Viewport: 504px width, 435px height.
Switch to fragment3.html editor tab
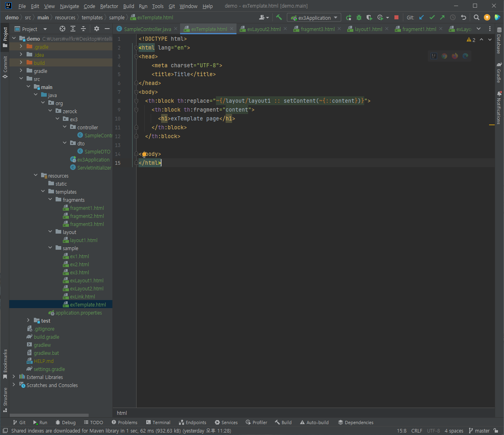tap(317, 29)
